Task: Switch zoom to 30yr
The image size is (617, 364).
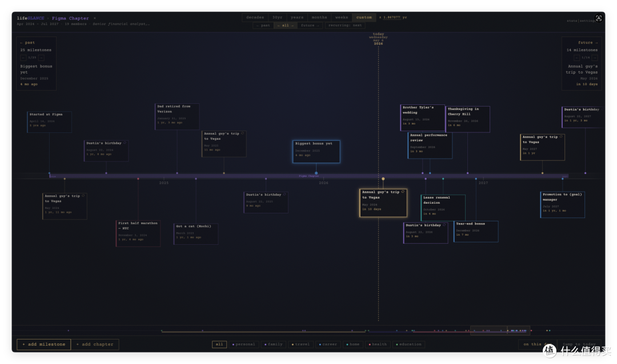Action: coord(278,17)
